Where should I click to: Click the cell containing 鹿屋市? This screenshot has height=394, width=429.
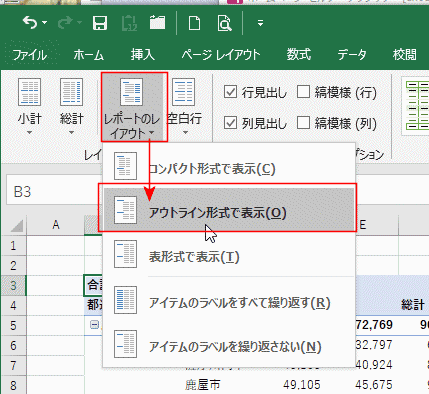click(203, 385)
